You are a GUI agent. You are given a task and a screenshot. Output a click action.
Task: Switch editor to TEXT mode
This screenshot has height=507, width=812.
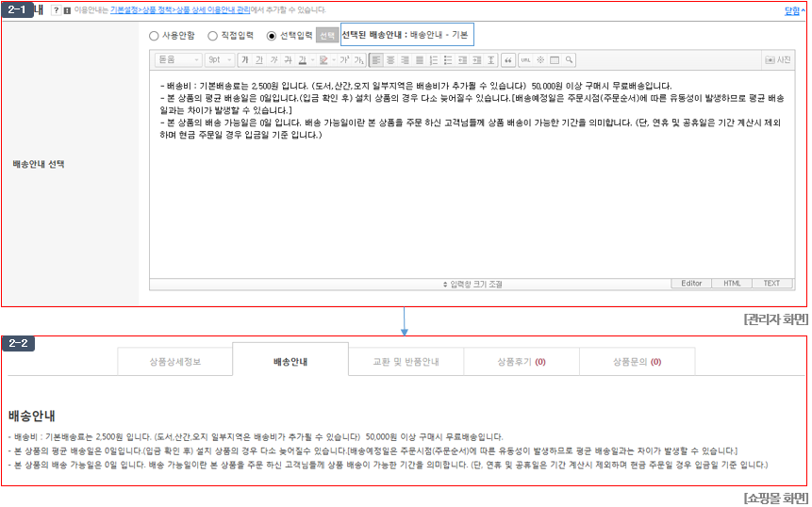coord(771,284)
